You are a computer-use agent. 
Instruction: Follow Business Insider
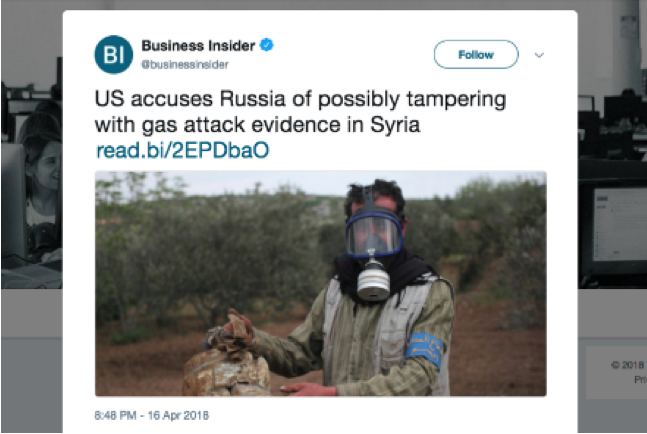(476, 54)
